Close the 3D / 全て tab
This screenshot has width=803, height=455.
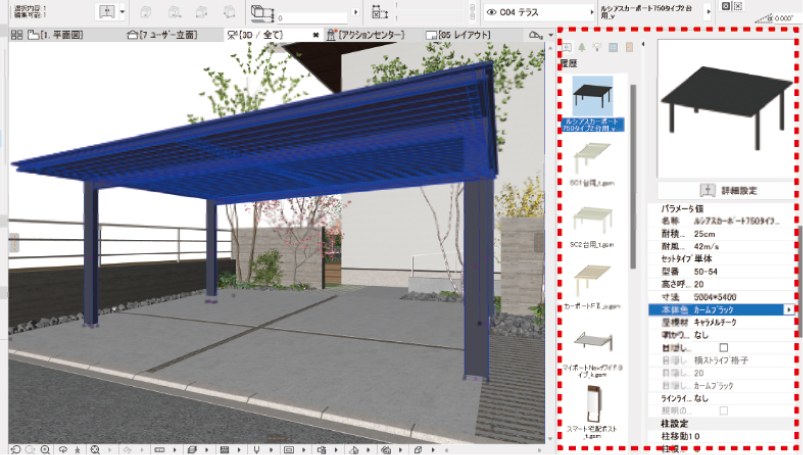click(x=317, y=35)
